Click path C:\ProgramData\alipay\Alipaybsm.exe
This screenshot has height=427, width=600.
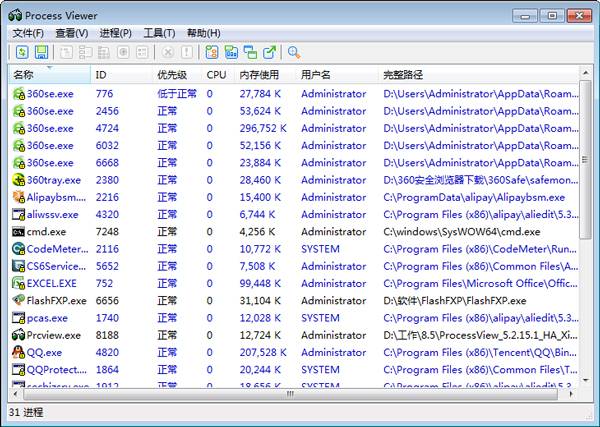[x=474, y=197]
